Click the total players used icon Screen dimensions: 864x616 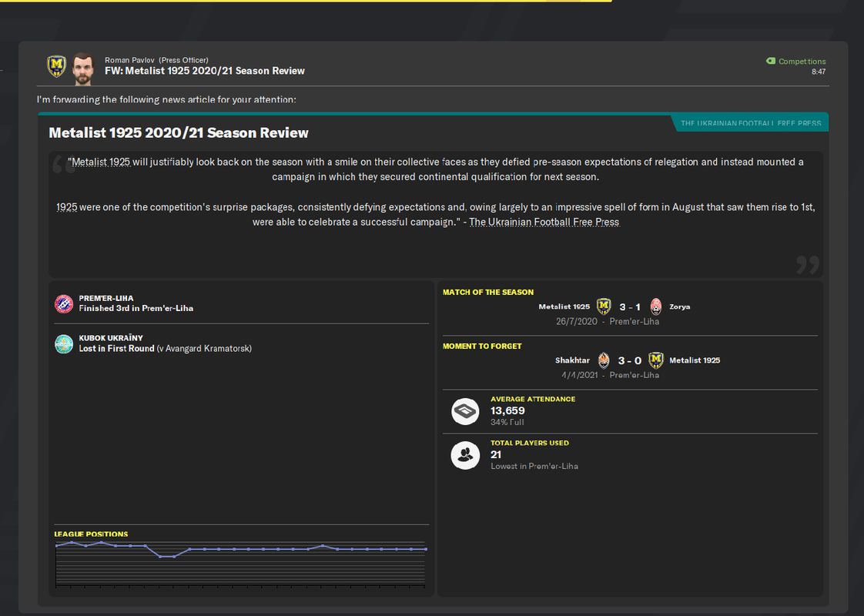tap(465, 455)
